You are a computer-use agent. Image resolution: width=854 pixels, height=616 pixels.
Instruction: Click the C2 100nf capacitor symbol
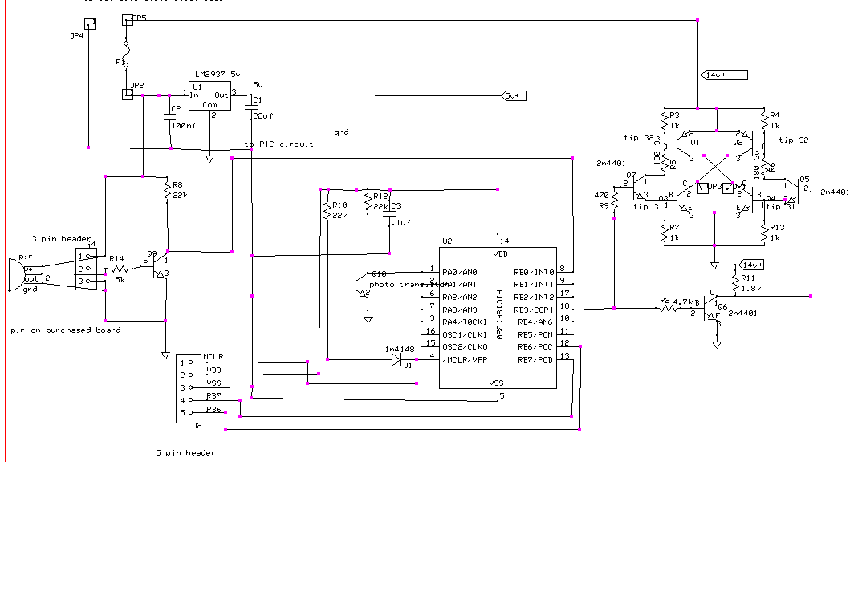[170, 116]
